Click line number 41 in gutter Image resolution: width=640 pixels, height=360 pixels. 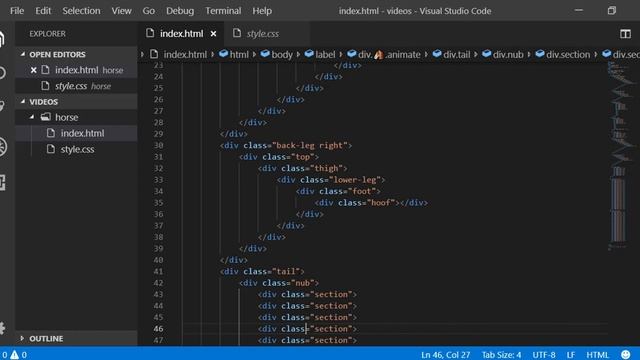[x=158, y=271]
